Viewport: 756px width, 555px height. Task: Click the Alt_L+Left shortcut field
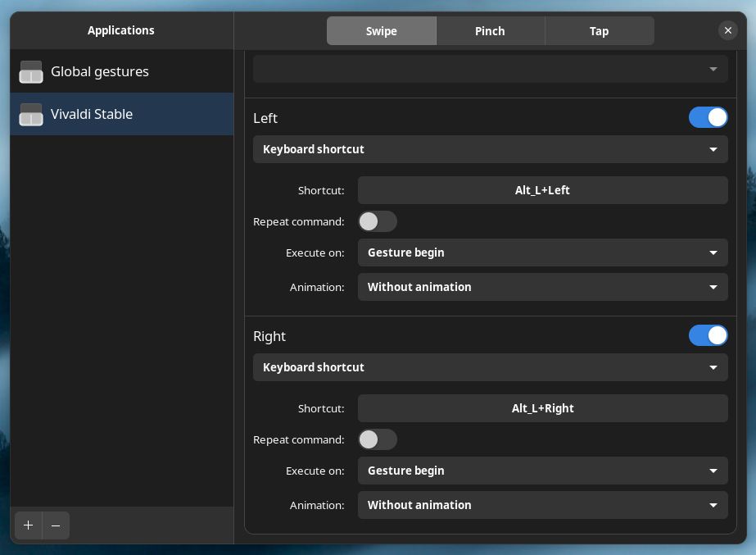(542, 189)
